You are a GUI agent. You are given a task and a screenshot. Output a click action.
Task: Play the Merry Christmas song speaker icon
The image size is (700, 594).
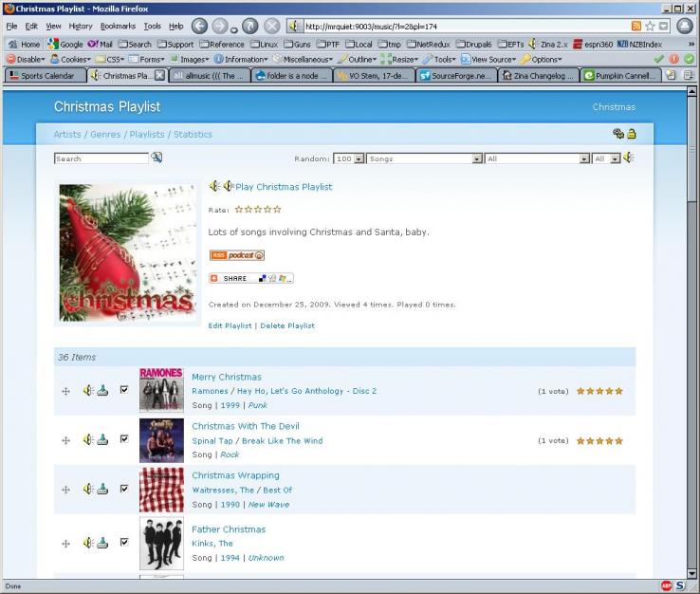coord(87,390)
